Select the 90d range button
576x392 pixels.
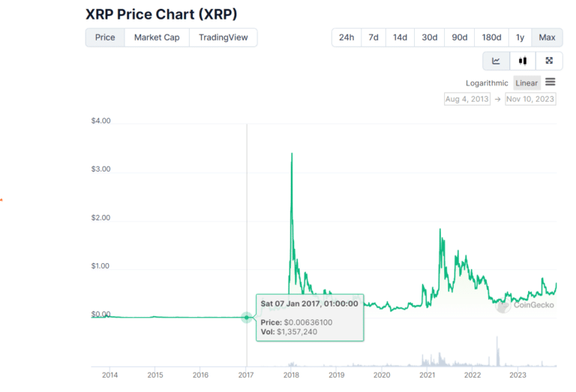[460, 37]
